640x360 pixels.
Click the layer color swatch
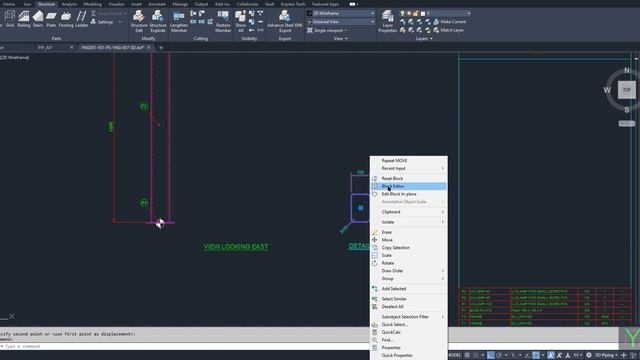click(x=422, y=13)
